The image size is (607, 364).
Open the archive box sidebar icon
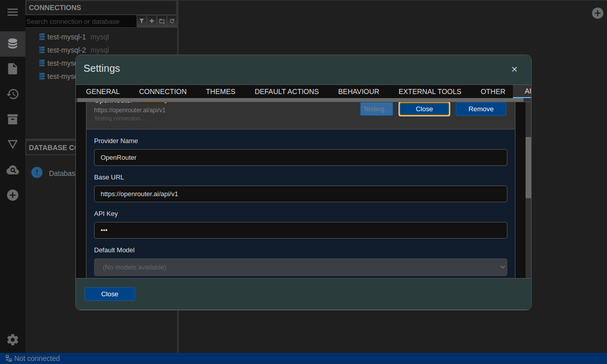(13, 119)
